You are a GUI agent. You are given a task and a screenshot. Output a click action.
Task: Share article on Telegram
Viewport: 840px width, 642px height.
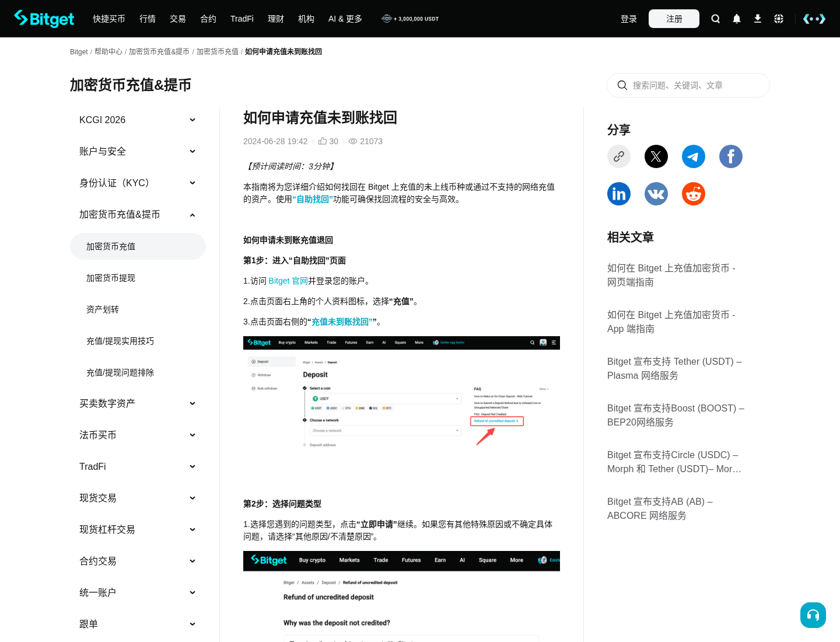click(694, 156)
